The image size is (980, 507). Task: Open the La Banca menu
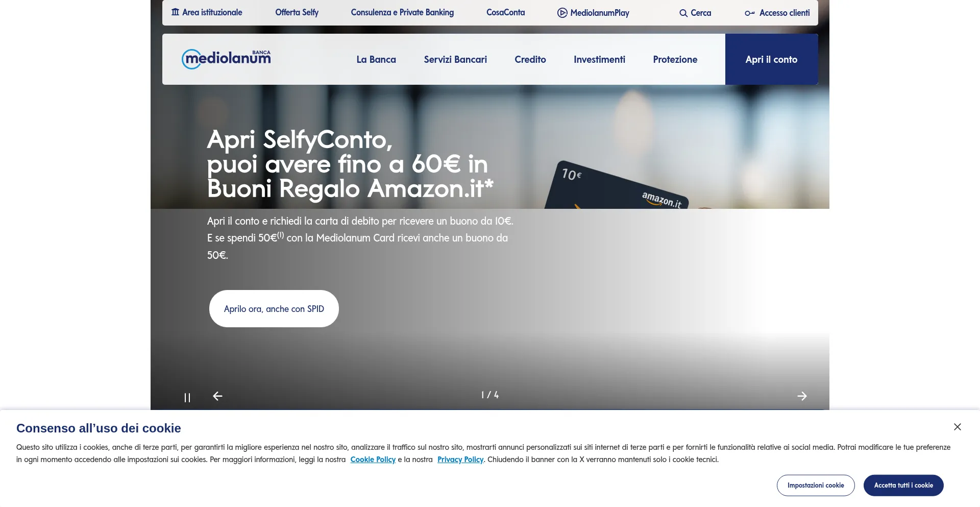pos(376,59)
